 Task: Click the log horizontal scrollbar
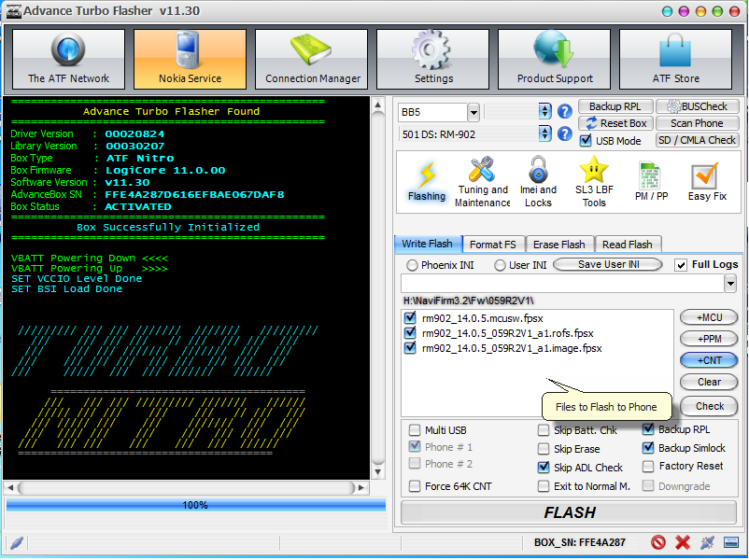pos(187,487)
